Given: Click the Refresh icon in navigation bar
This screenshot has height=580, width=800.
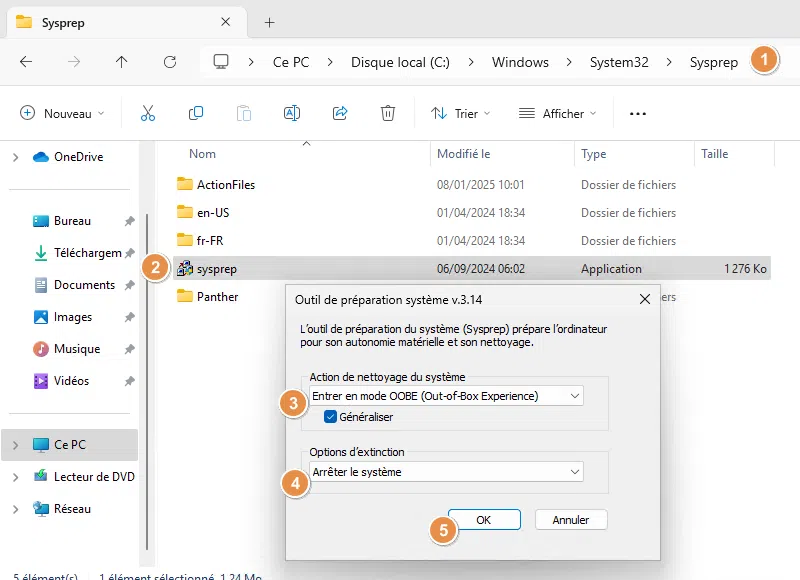Looking at the screenshot, I should 170,62.
